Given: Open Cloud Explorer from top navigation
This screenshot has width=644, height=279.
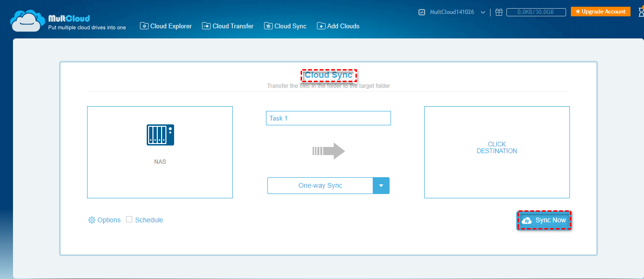Looking at the screenshot, I should click(x=166, y=26).
